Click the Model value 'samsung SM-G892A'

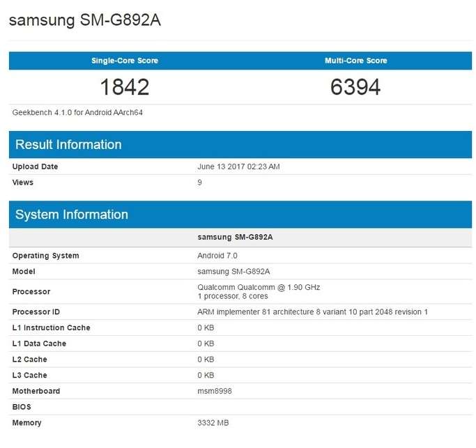(x=233, y=271)
